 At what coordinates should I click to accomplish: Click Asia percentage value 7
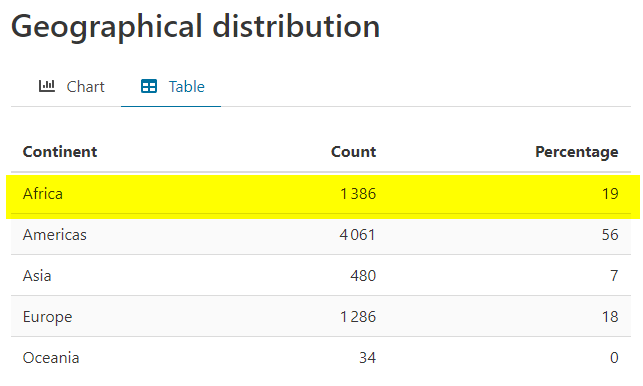[614, 276]
